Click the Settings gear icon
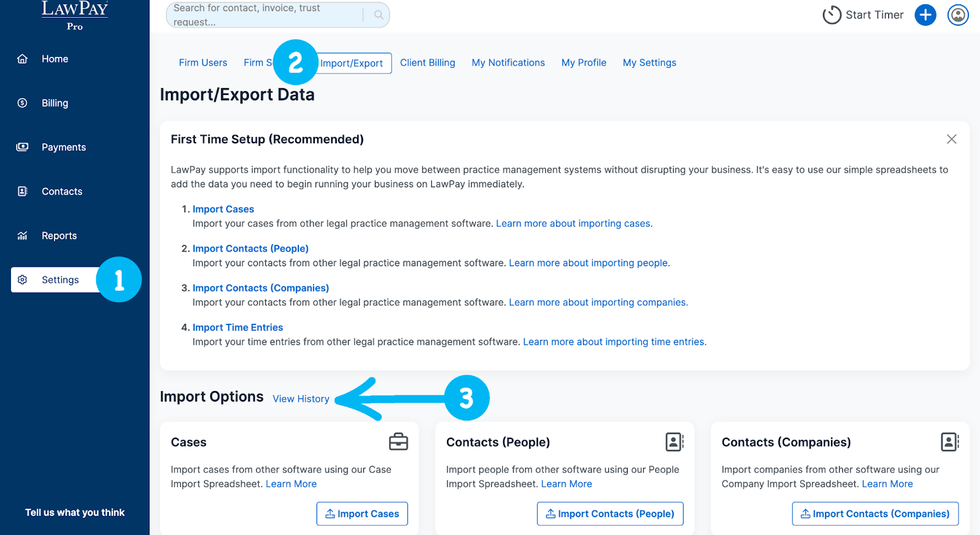This screenshot has width=980, height=535. pyautogui.click(x=23, y=280)
